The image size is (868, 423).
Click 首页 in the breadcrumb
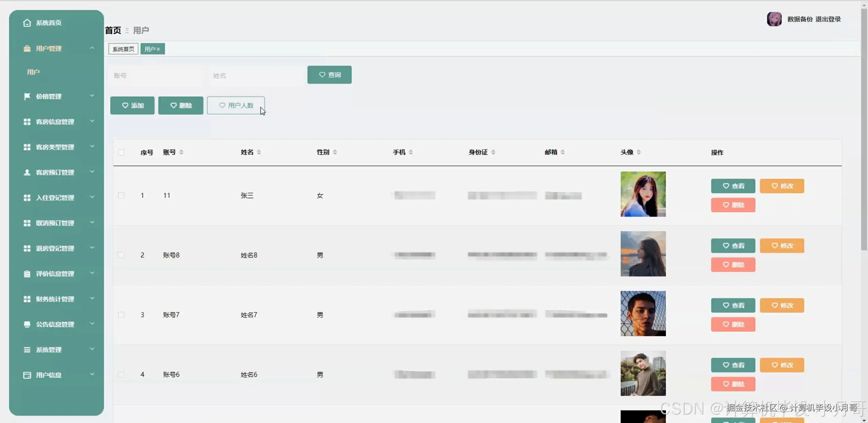[x=113, y=31]
